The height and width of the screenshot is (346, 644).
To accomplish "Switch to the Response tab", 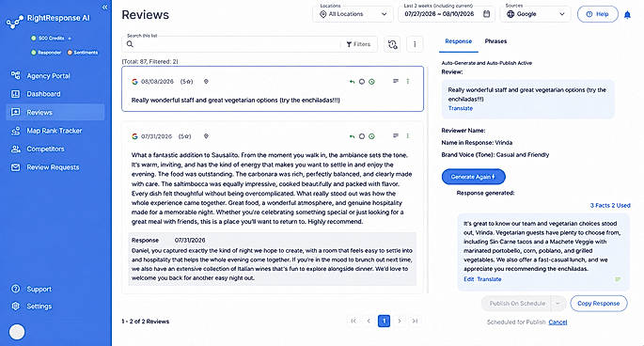I will point(459,41).
